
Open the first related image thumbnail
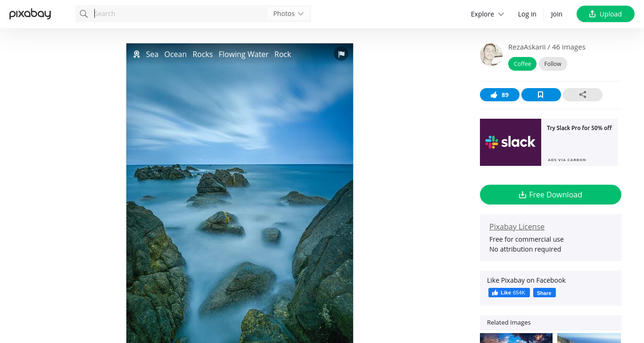tap(516, 338)
